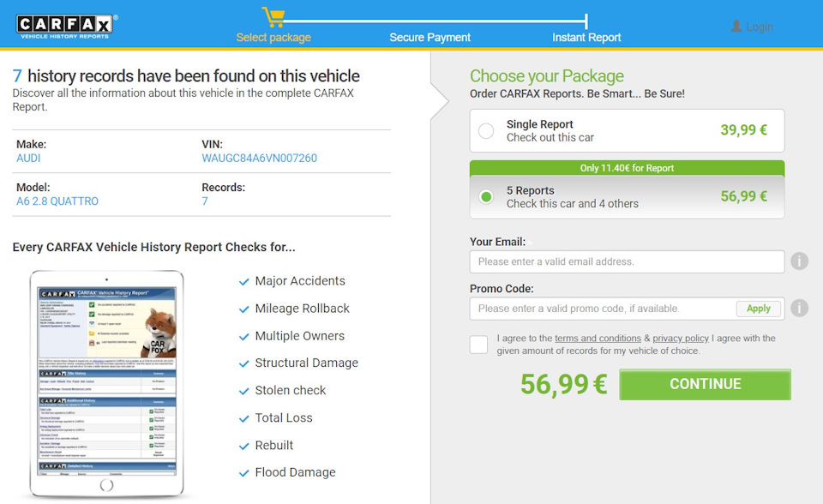
Task: Click the checkmark beside Mileage Rollback
Action: click(x=243, y=309)
